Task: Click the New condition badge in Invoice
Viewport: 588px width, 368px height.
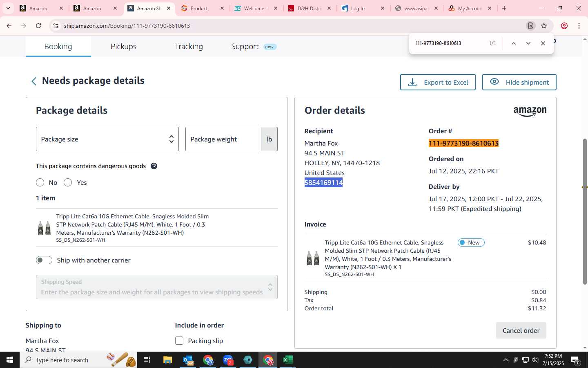Action: (471, 242)
